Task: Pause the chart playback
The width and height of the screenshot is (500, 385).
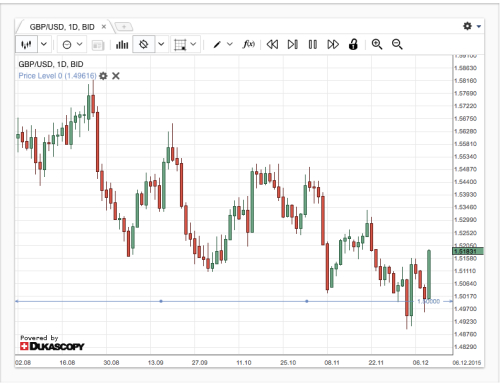Action: (313, 44)
